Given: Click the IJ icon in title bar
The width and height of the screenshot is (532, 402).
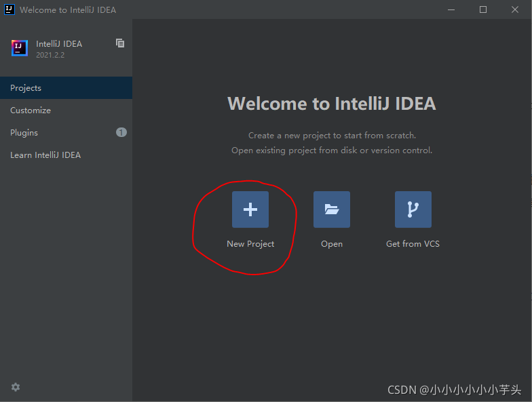Looking at the screenshot, I should pyautogui.click(x=9, y=9).
